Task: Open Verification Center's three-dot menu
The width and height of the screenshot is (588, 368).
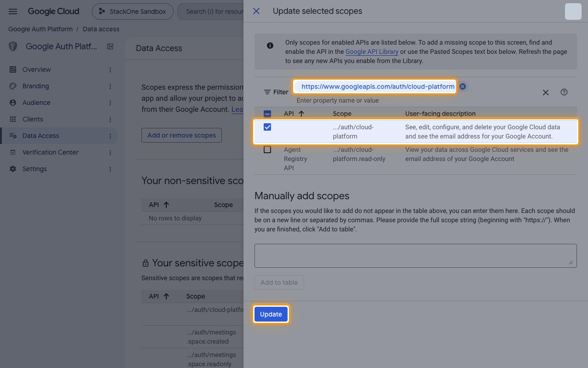Action: coord(110,152)
